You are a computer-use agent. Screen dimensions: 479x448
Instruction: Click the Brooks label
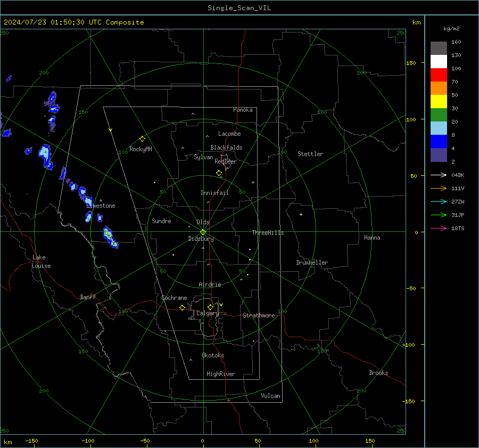(378, 373)
